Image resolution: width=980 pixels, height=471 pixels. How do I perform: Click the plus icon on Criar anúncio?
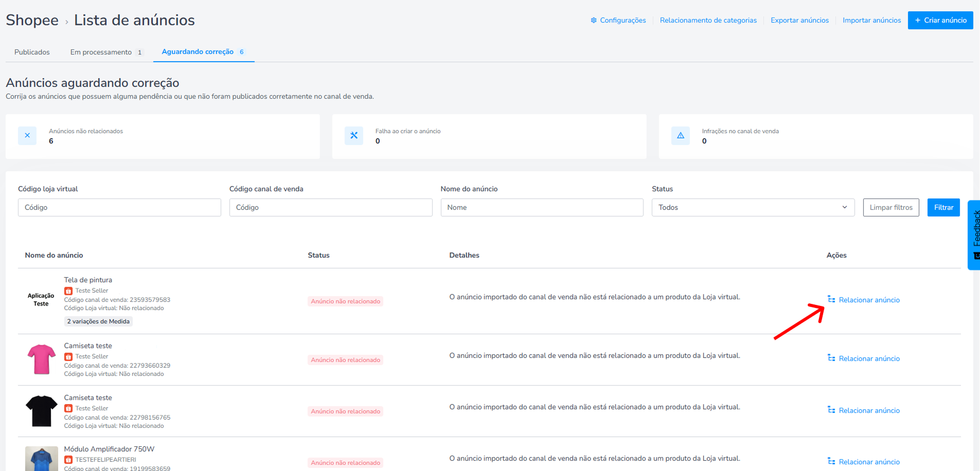coord(918,21)
